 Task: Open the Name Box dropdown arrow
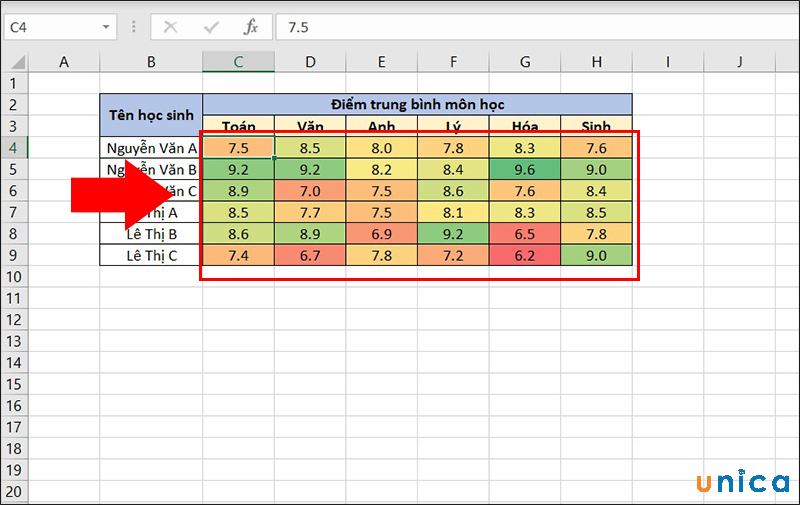[x=111, y=27]
